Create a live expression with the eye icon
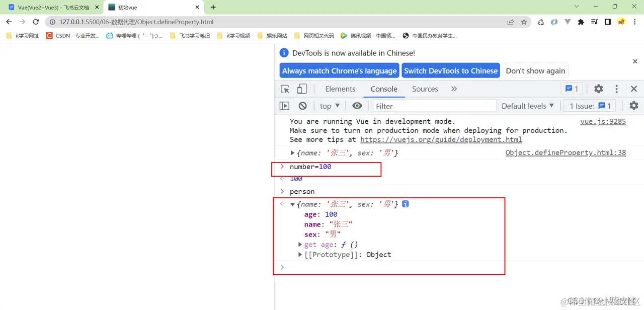This screenshot has height=310, width=644. pos(357,106)
